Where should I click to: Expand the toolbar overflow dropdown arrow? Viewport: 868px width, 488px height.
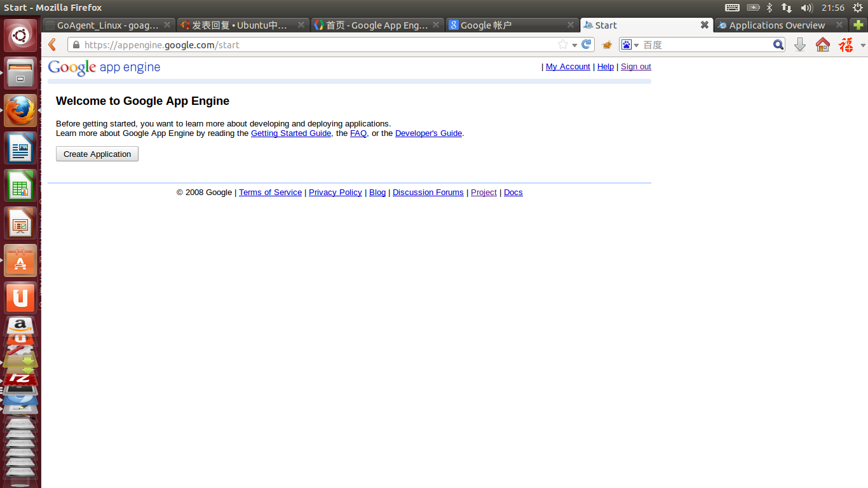(x=863, y=45)
